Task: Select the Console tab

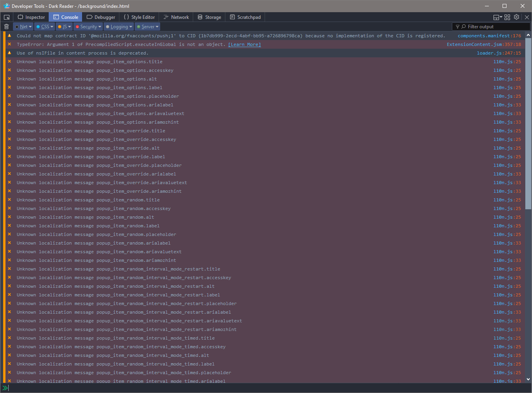Action: click(66, 17)
